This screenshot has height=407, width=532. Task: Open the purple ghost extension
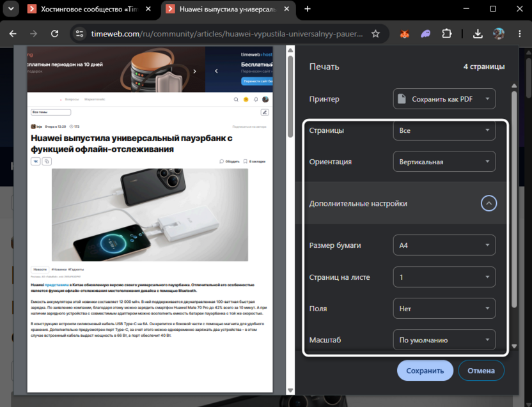pyautogui.click(x=425, y=34)
